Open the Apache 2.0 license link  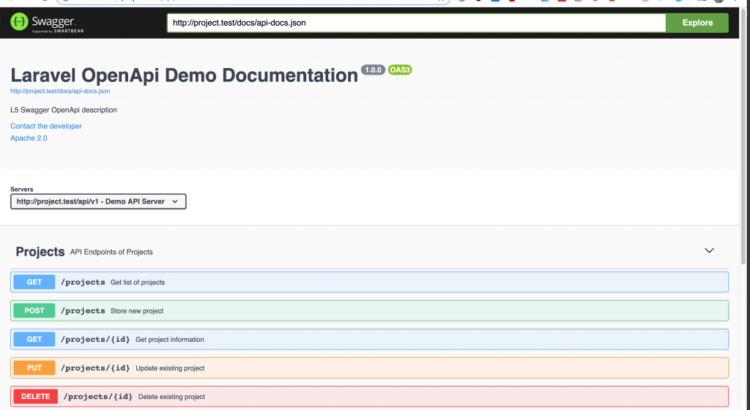(29, 138)
